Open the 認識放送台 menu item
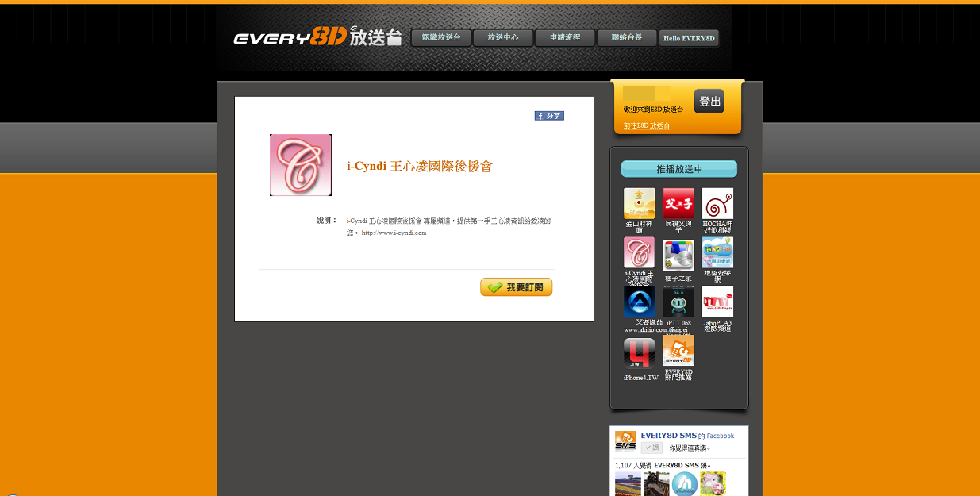980x496 pixels. coord(441,38)
